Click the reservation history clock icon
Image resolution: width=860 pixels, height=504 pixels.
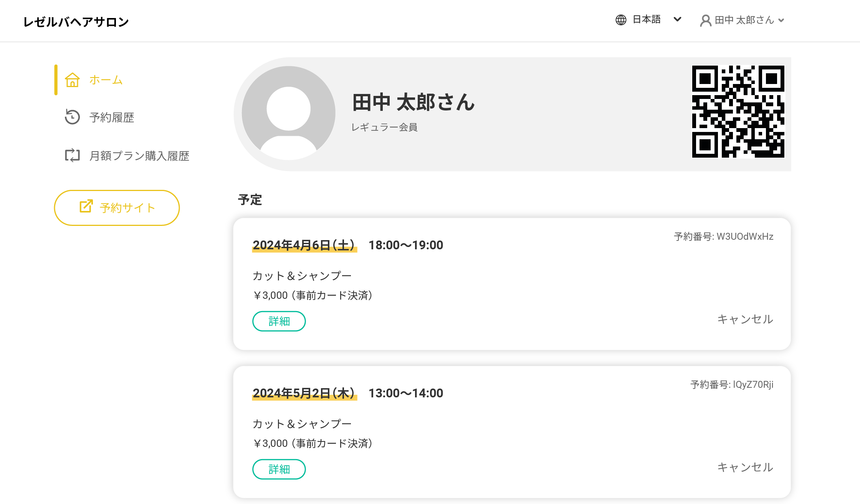(72, 117)
